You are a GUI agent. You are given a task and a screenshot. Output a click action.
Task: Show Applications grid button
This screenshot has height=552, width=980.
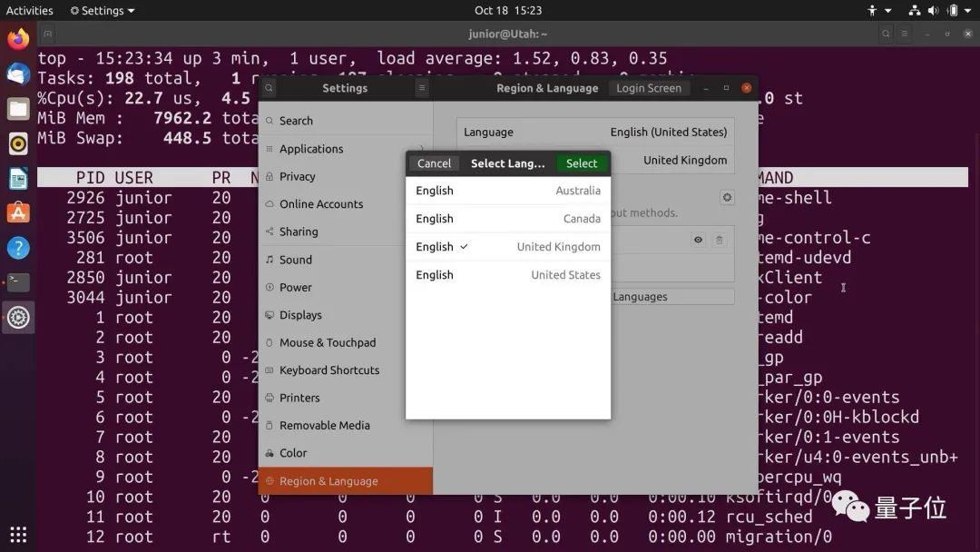[18, 534]
